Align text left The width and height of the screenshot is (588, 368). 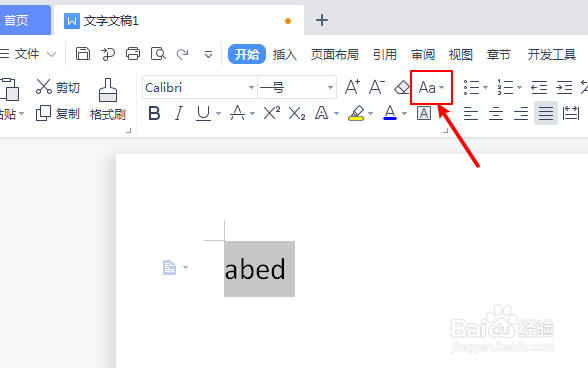pos(471,113)
